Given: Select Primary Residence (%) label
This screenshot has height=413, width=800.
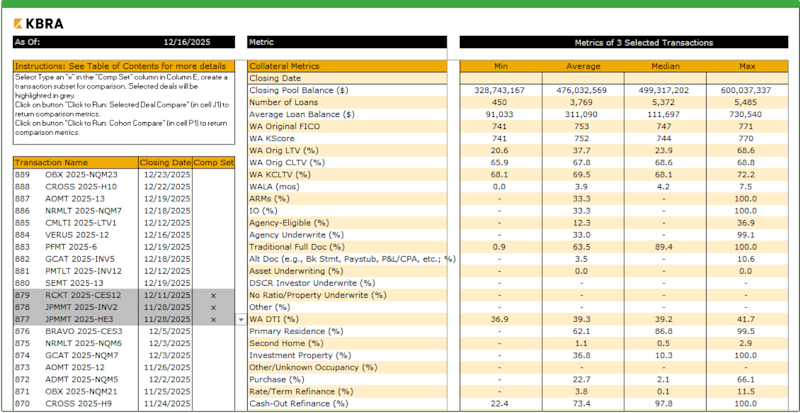Looking at the screenshot, I should [296, 331].
